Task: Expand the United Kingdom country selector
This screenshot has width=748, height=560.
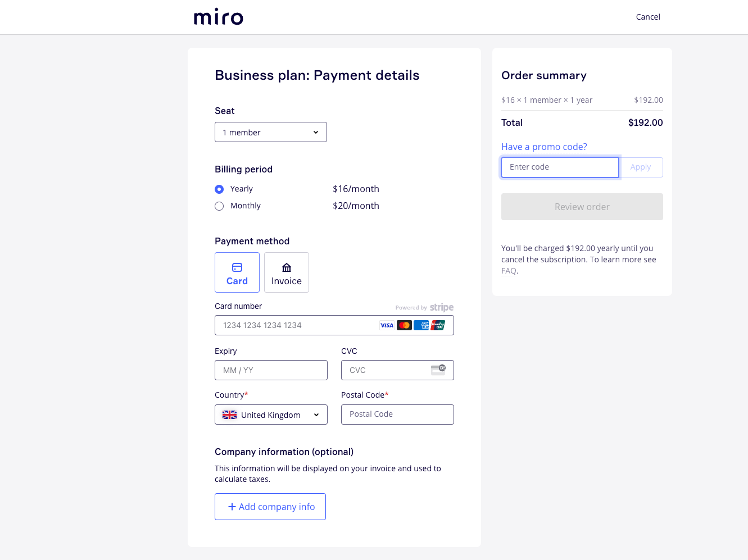Action: click(271, 415)
